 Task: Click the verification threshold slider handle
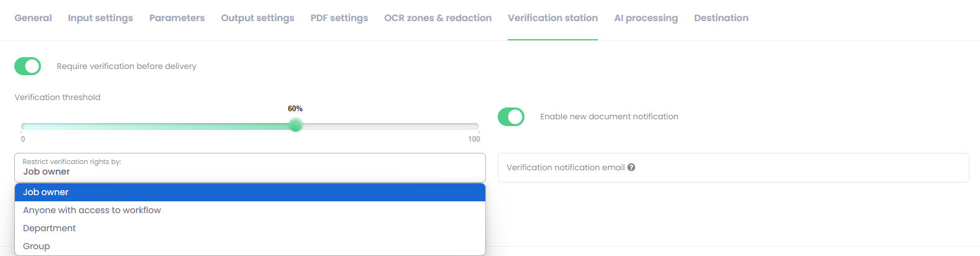[x=296, y=126]
